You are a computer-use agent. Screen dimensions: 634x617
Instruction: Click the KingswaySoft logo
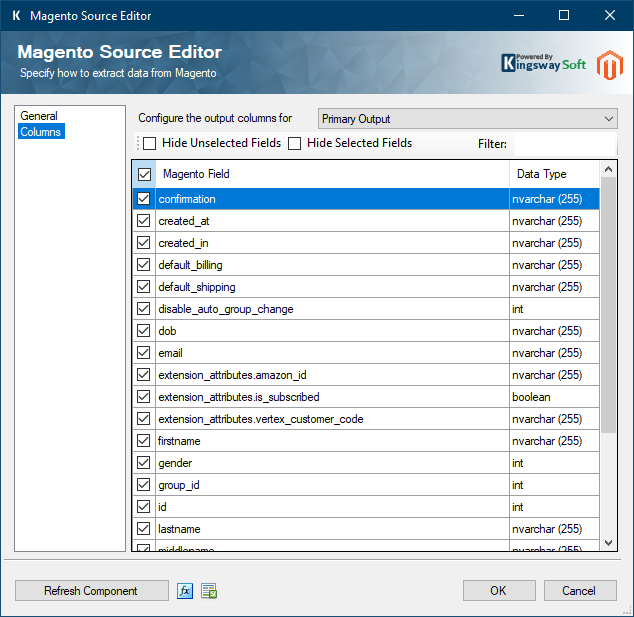click(x=543, y=63)
